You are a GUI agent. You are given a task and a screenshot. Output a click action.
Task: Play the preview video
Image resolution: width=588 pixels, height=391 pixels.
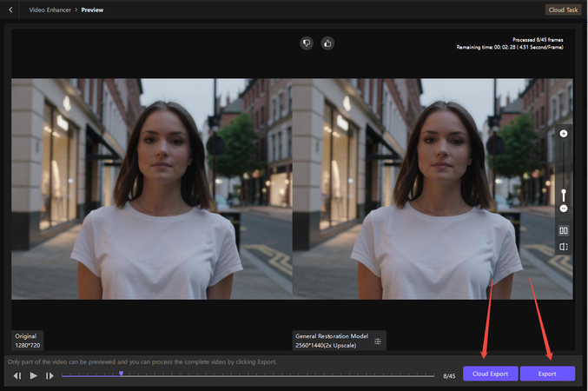click(33, 375)
